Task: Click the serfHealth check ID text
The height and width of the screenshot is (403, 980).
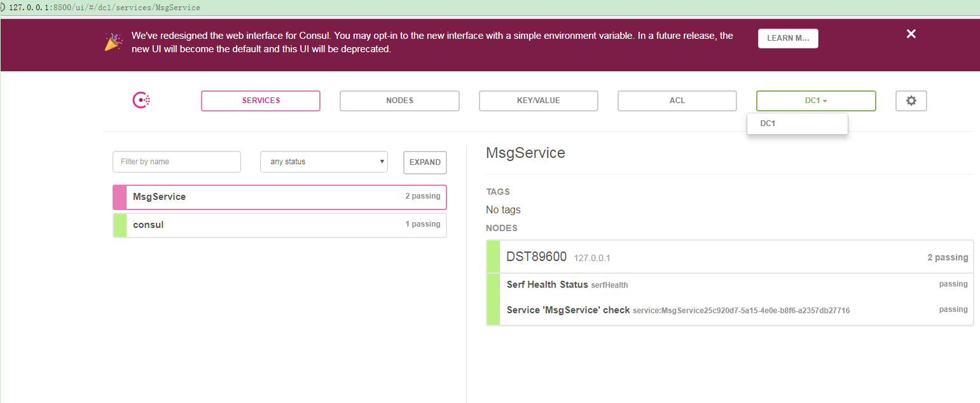Action: click(x=609, y=285)
